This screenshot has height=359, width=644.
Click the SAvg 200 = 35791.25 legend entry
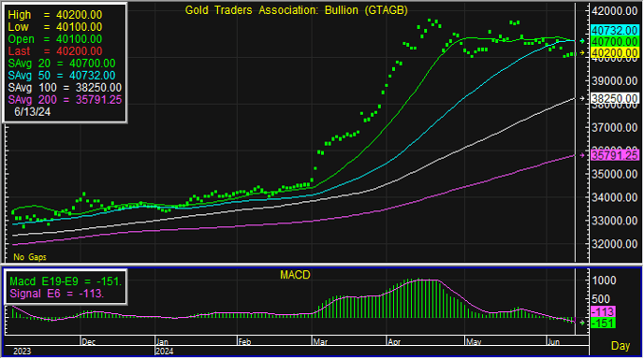tap(65, 100)
